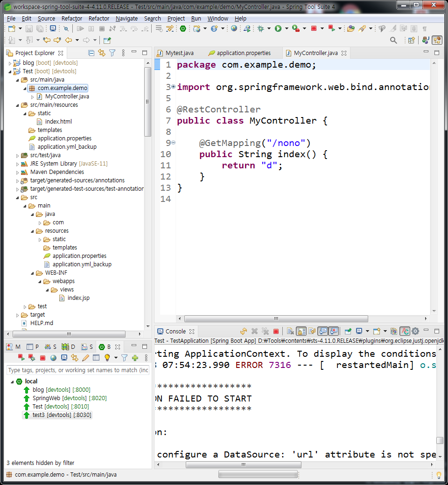Open the web browser globe icon in toolbar
This screenshot has width=448, height=485.
234,28
